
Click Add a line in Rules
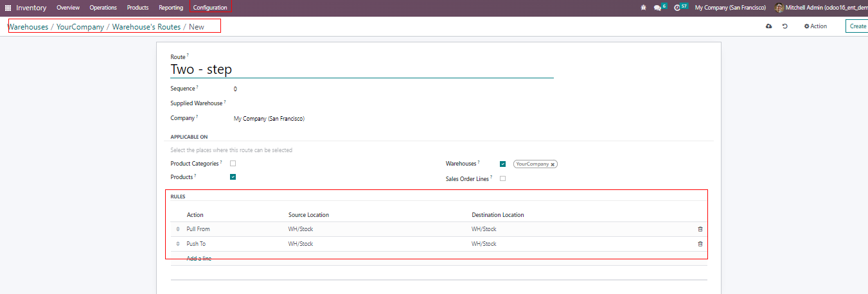tap(199, 258)
